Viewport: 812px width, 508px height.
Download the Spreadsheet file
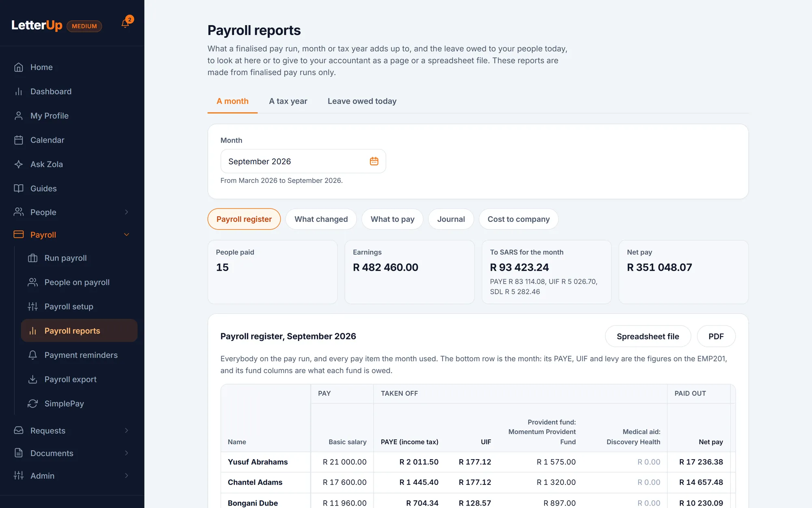click(x=648, y=336)
